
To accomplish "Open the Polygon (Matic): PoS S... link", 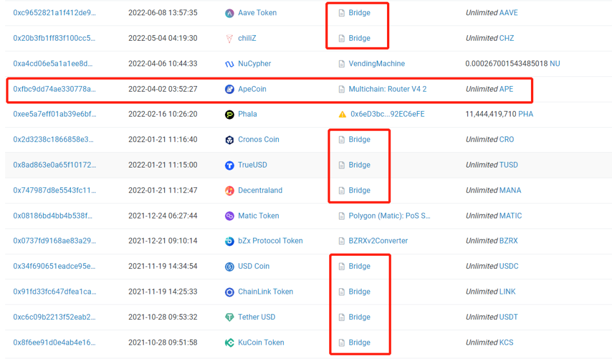I will pyautogui.click(x=389, y=216).
